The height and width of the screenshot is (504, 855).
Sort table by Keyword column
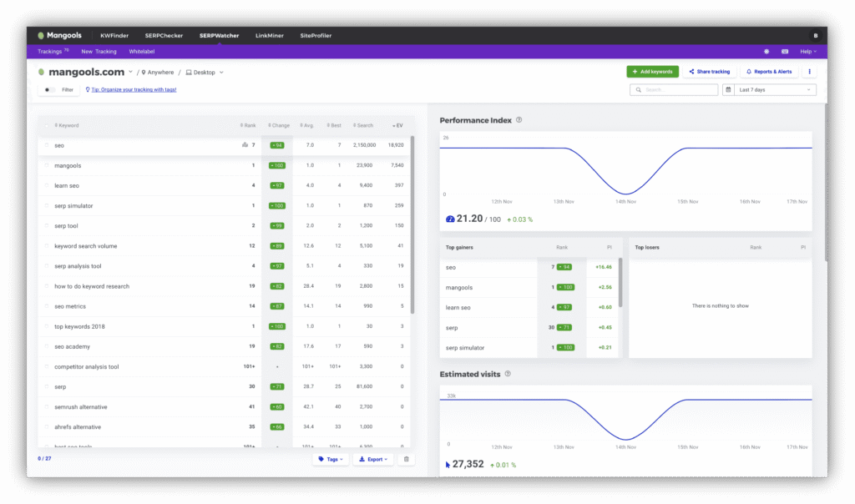point(67,125)
